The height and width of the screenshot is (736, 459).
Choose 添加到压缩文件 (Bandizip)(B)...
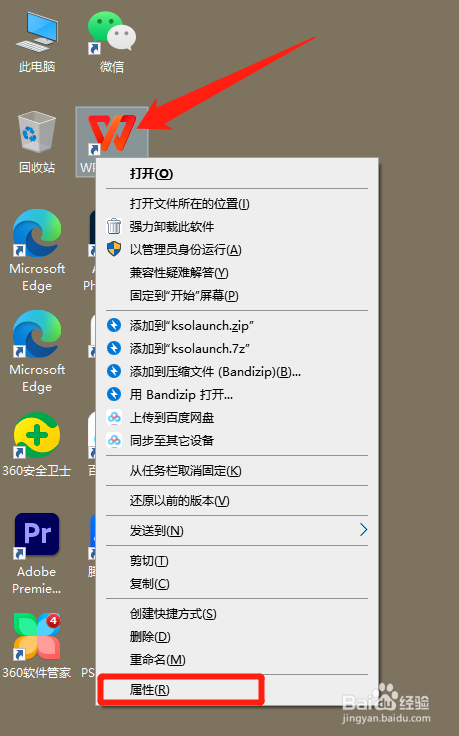pyautogui.click(x=237, y=371)
